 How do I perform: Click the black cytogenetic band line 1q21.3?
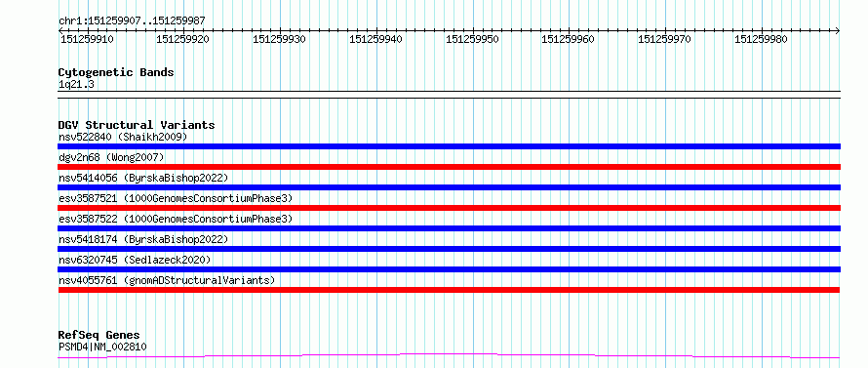click(x=449, y=95)
